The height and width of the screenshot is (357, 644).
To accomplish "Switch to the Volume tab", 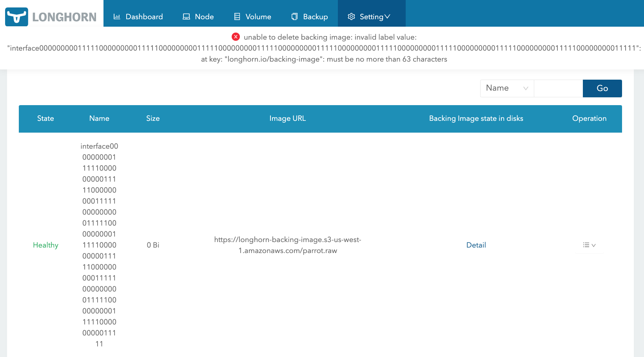I will click(258, 16).
